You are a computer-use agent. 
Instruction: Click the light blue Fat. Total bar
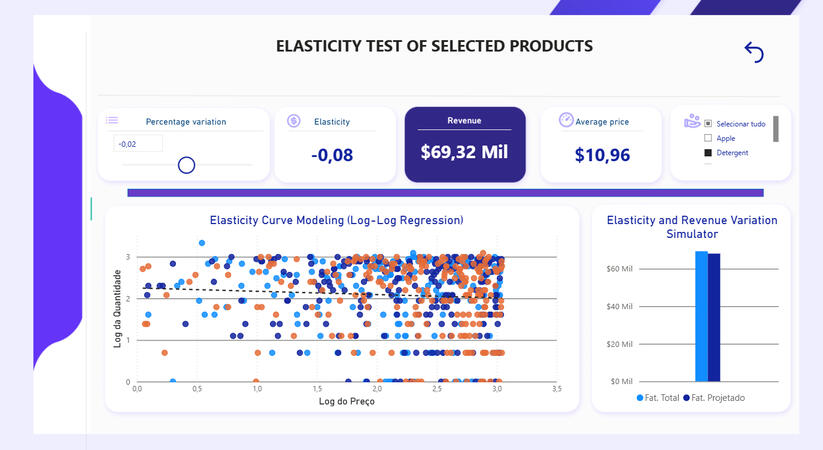click(702, 316)
